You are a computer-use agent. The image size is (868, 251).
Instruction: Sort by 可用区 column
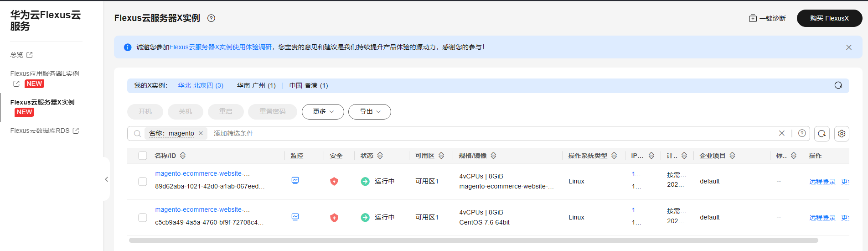coord(441,156)
